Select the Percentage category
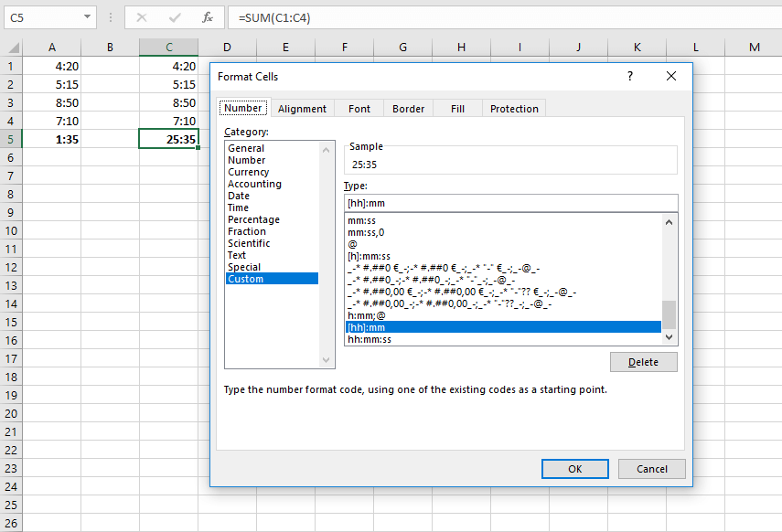 point(273,219)
